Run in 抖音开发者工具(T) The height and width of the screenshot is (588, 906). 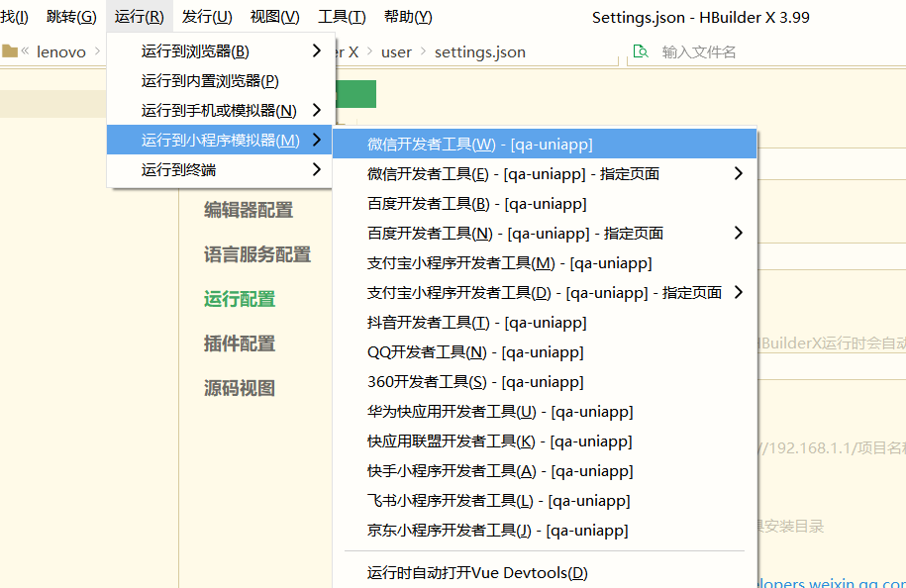[x=545, y=323]
